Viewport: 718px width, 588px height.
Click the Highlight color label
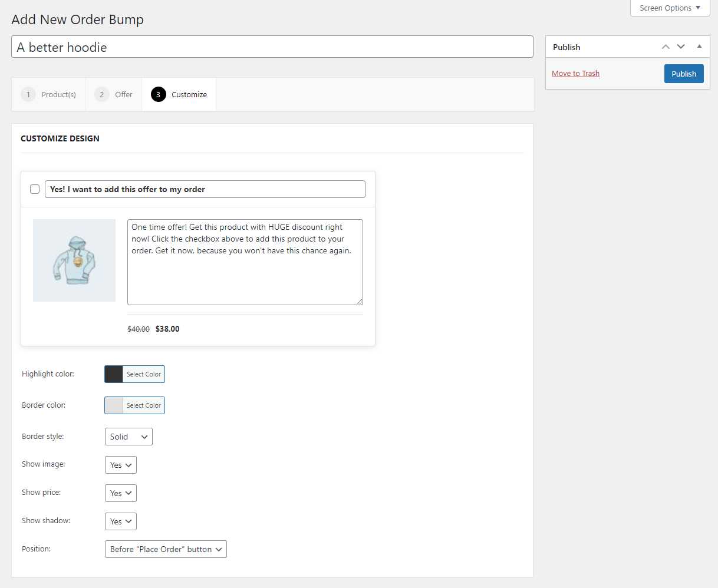pyautogui.click(x=48, y=374)
